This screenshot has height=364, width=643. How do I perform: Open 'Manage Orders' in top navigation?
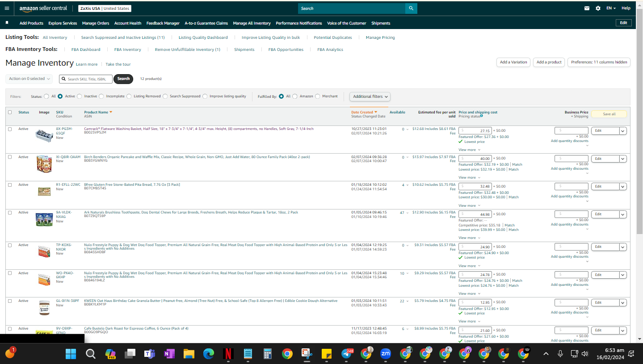point(96,23)
